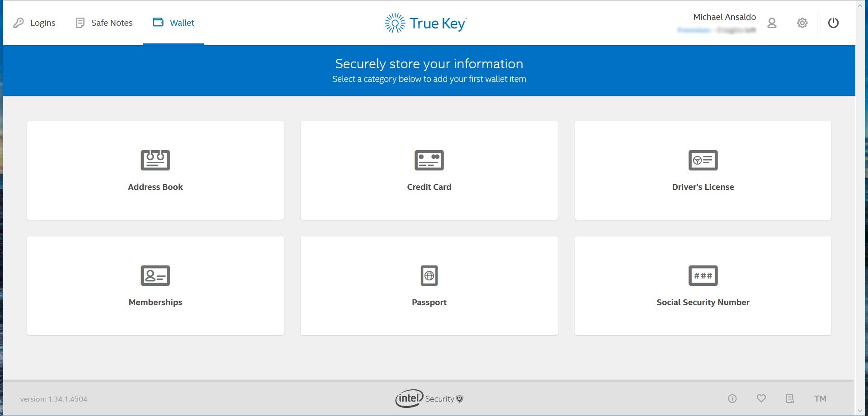Select the Wallet tab
Viewport: 868px width, 416px height.
[174, 23]
